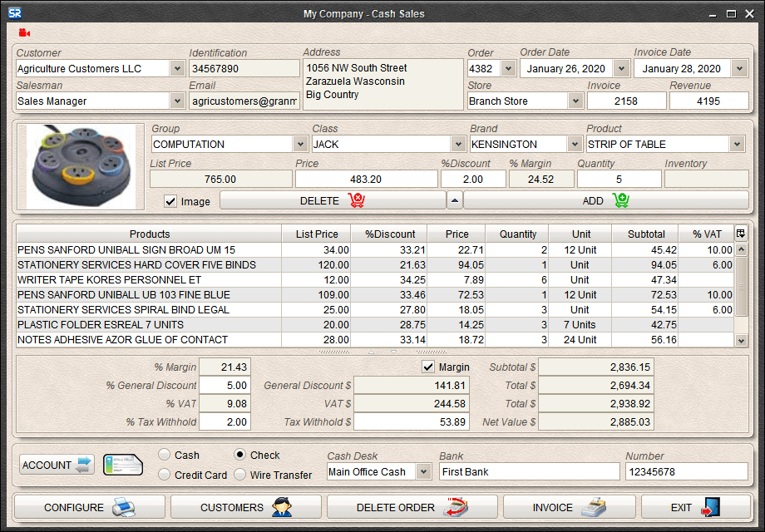Select row PLASTIC FOLDER ESREAL 7 UNITS
This screenshot has width=765, height=532.
point(375,325)
